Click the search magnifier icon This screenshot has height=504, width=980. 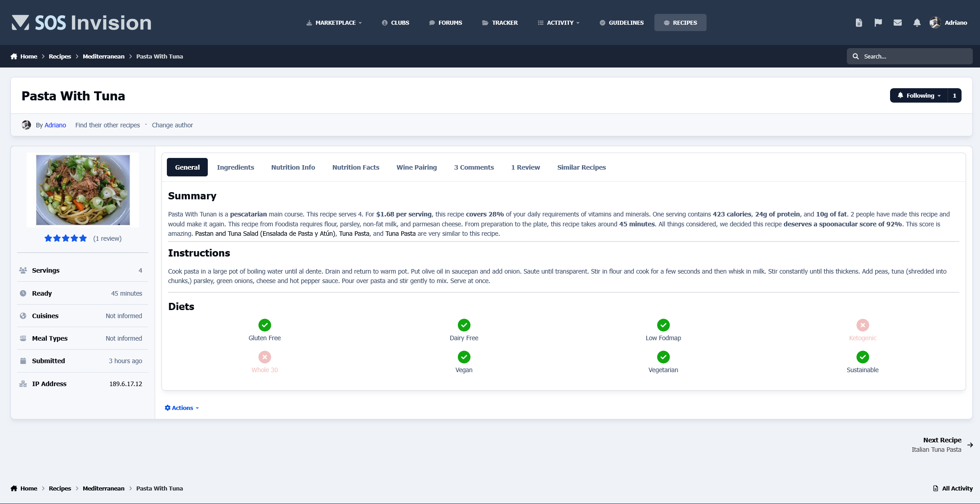tap(855, 56)
